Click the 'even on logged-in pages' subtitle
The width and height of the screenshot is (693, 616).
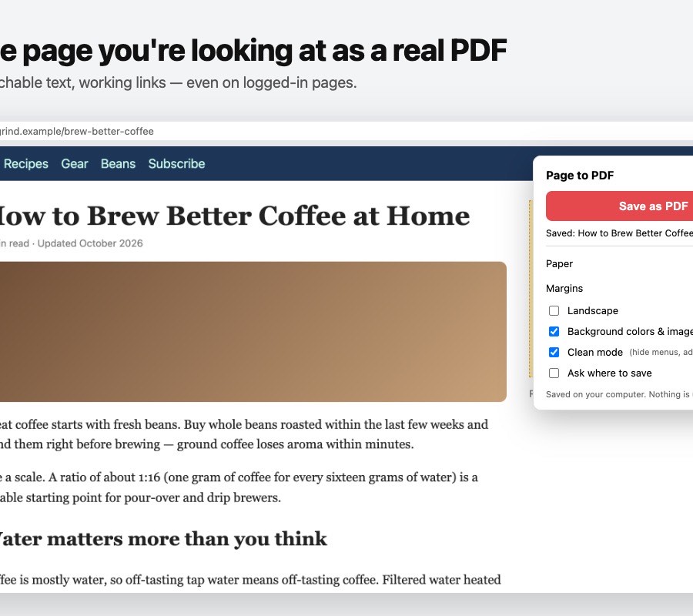pos(271,82)
